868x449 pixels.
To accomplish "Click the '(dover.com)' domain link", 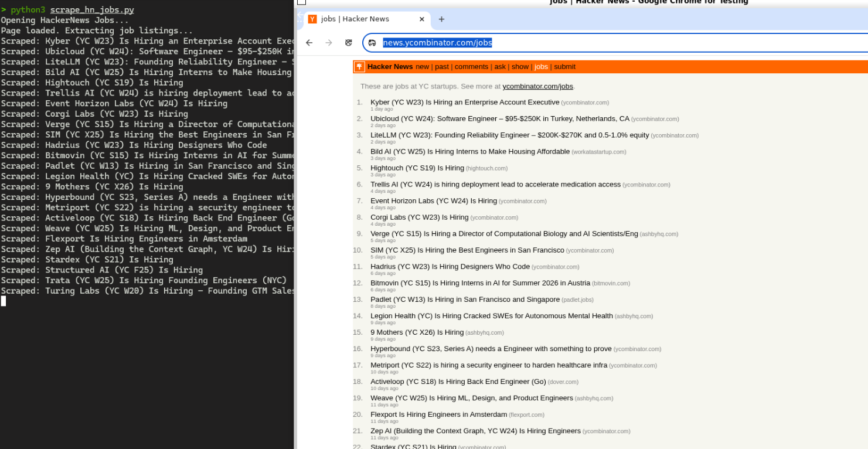I will (563, 382).
